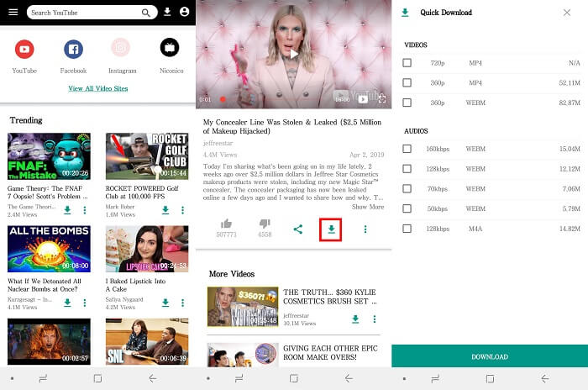Tap the download icon under the video description
The image size is (588, 390).
(x=331, y=229)
